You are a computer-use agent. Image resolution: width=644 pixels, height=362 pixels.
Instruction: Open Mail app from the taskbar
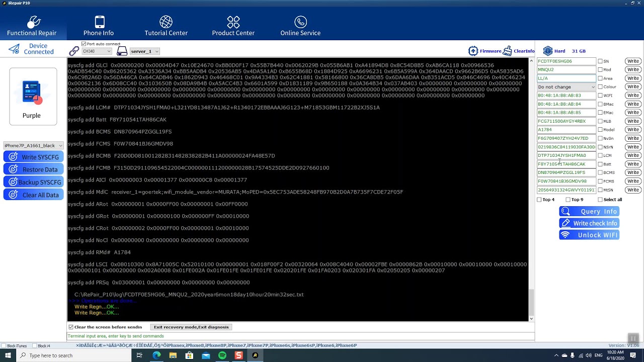(x=206, y=355)
